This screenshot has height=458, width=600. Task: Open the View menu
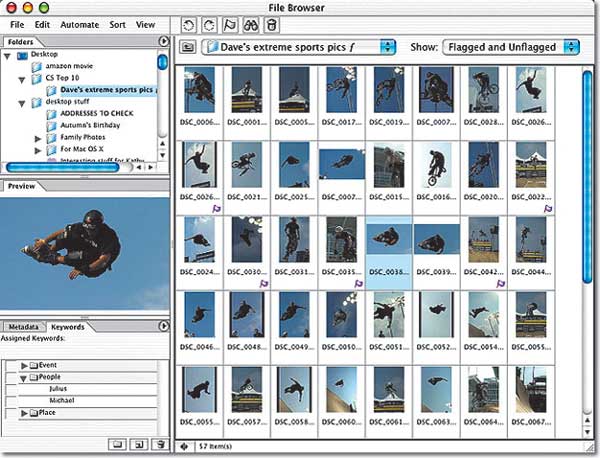pos(145,25)
